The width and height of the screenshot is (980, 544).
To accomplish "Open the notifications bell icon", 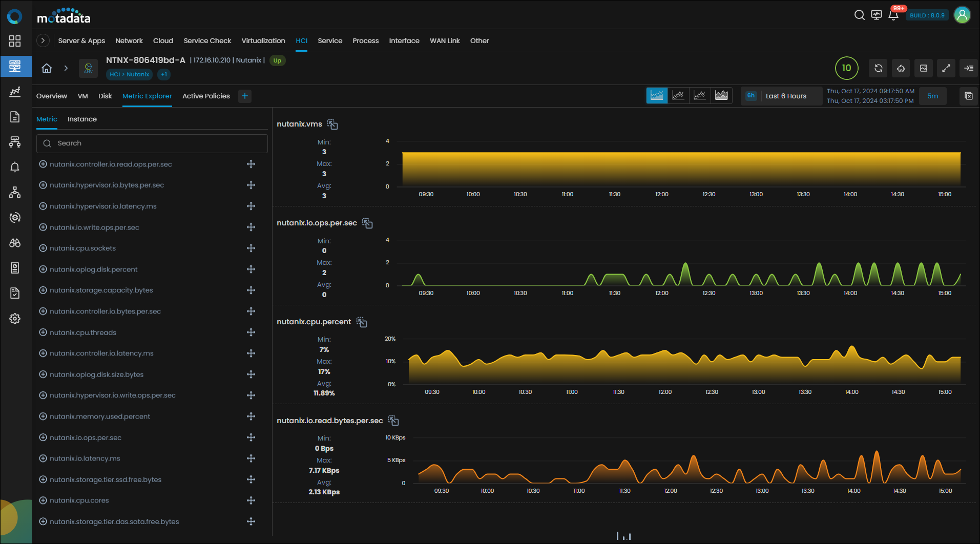I will [x=893, y=15].
